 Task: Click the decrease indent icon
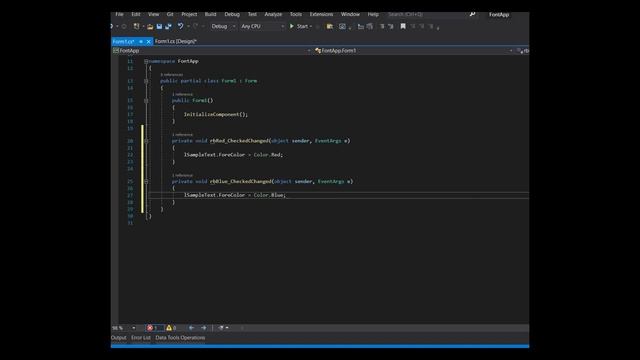[x=360, y=26]
